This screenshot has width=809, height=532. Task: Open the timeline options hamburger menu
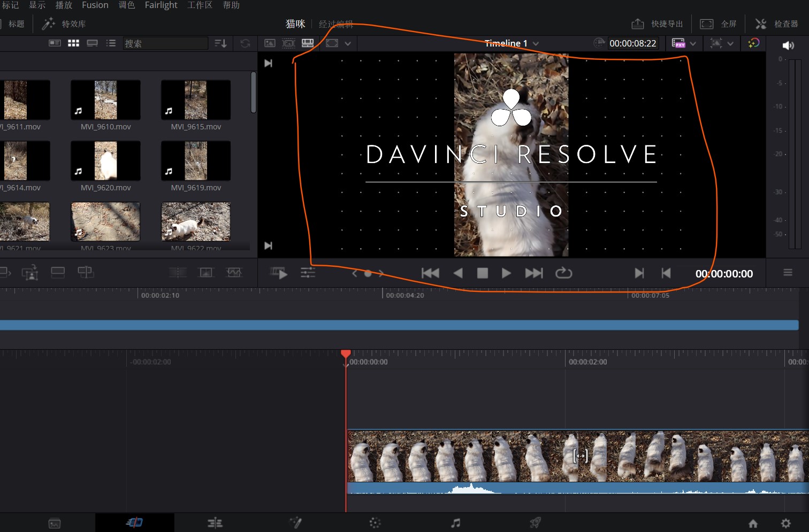click(x=788, y=273)
